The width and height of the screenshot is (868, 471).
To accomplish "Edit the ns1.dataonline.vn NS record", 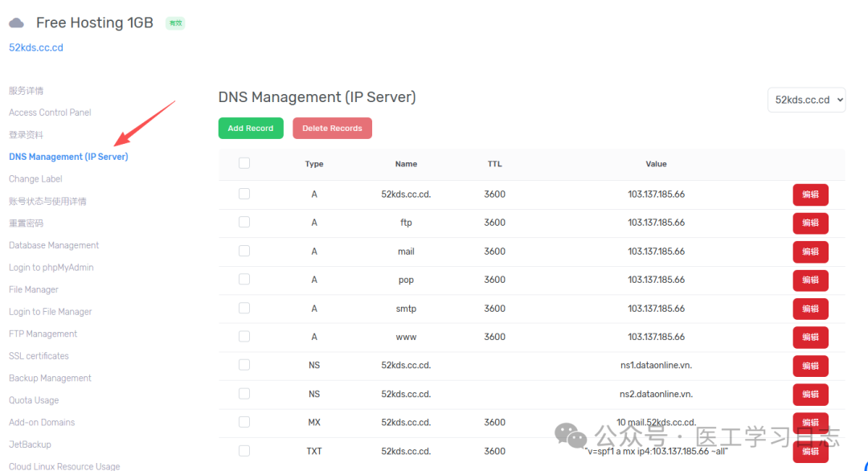I will click(810, 366).
